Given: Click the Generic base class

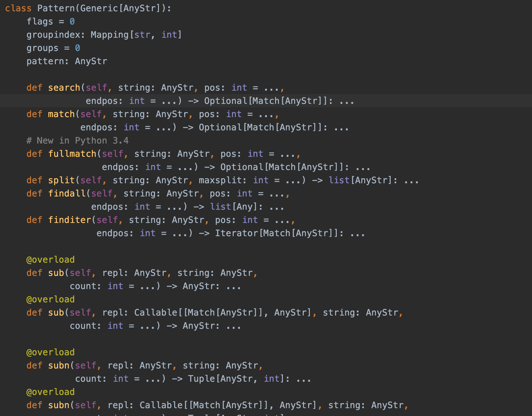Looking at the screenshot, I should click(99, 8).
